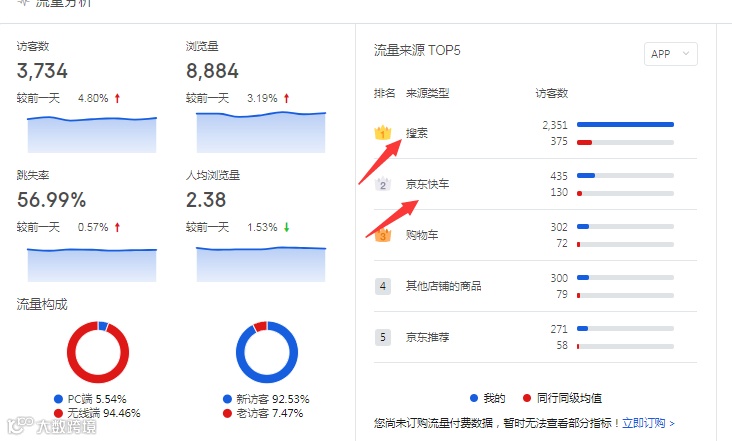Click the blue bar for 京东快车 435
Viewport: 732px width, 441px height.
tap(586, 175)
